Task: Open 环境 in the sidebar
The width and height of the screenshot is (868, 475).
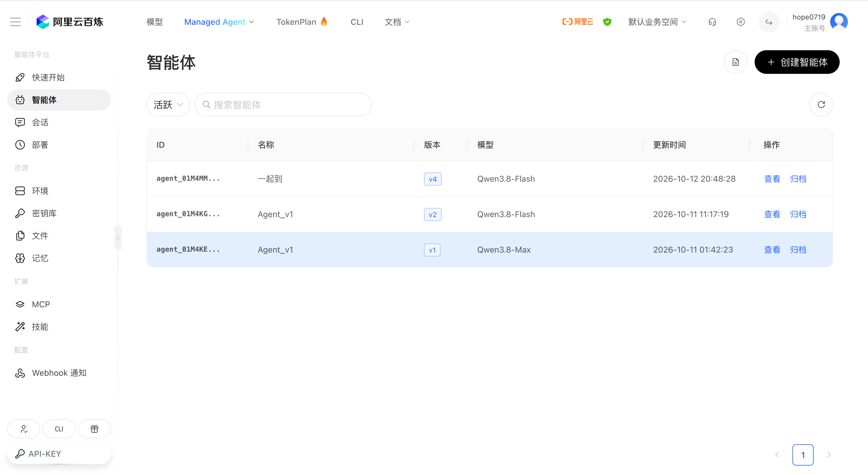Action: point(59,191)
